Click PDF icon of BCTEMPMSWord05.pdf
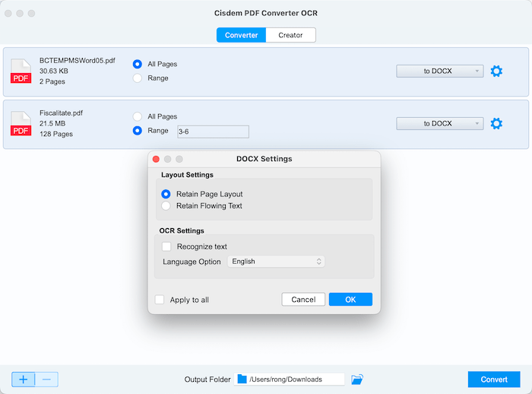The width and height of the screenshot is (532, 394). (21, 71)
